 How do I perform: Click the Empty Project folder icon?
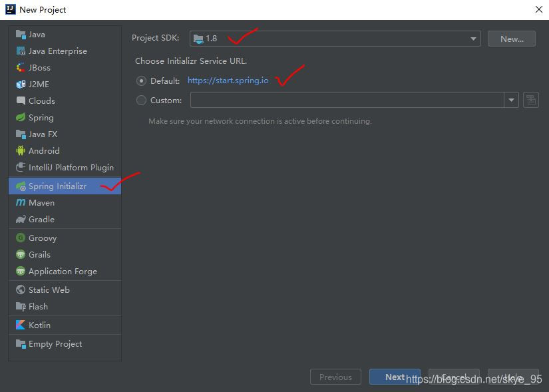tap(21, 343)
